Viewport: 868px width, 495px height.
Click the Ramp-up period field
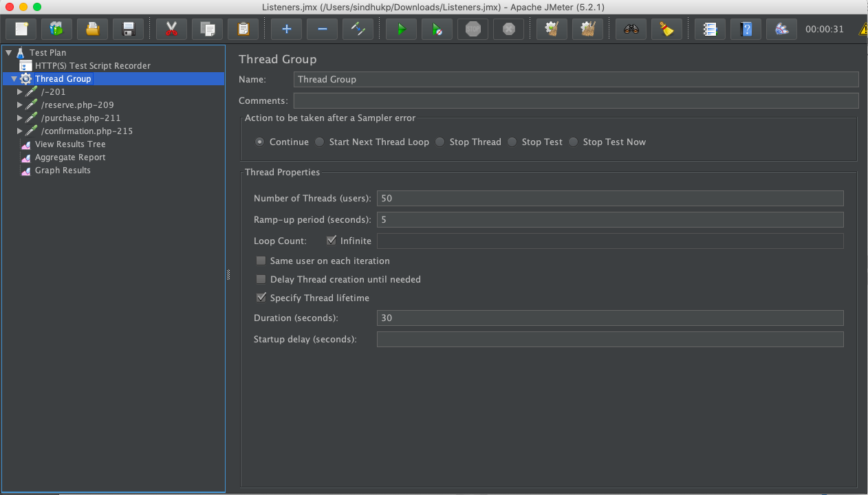pyautogui.click(x=610, y=219)
